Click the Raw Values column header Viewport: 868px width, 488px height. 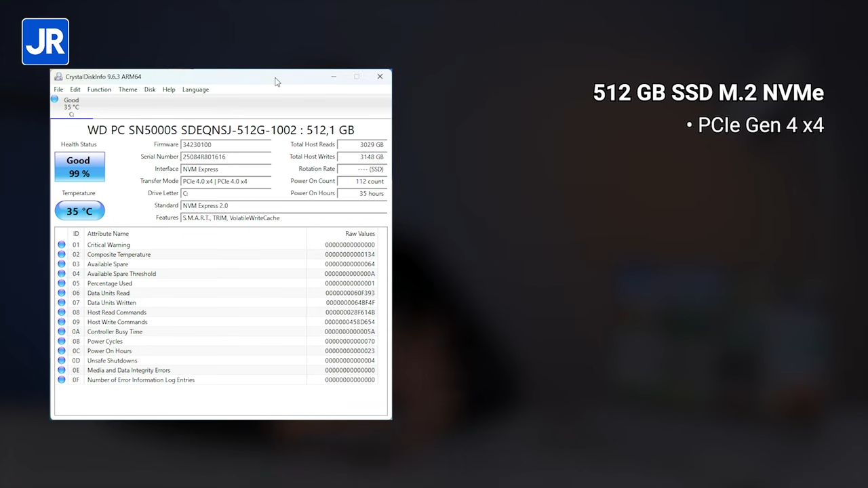tap(360, 234)
